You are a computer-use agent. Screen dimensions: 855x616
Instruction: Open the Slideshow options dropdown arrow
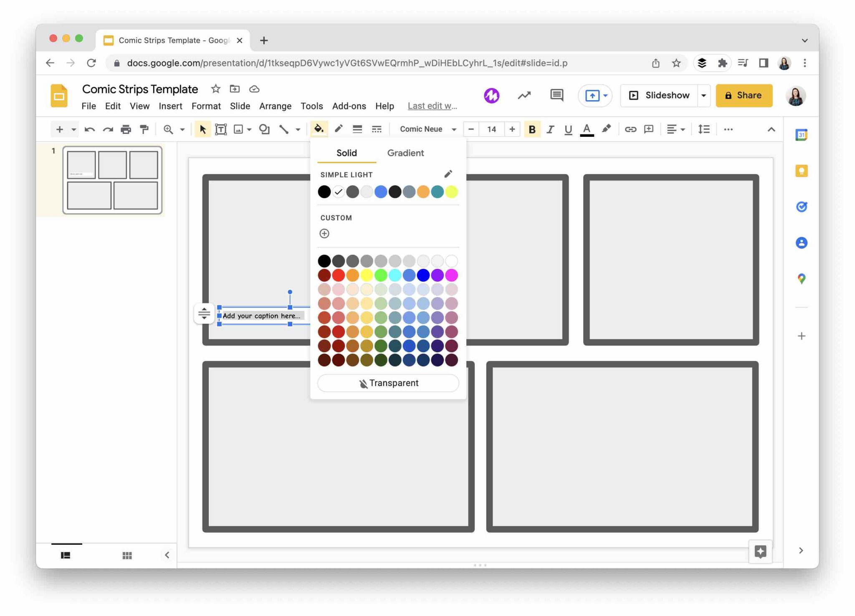(x=704, y=95)
